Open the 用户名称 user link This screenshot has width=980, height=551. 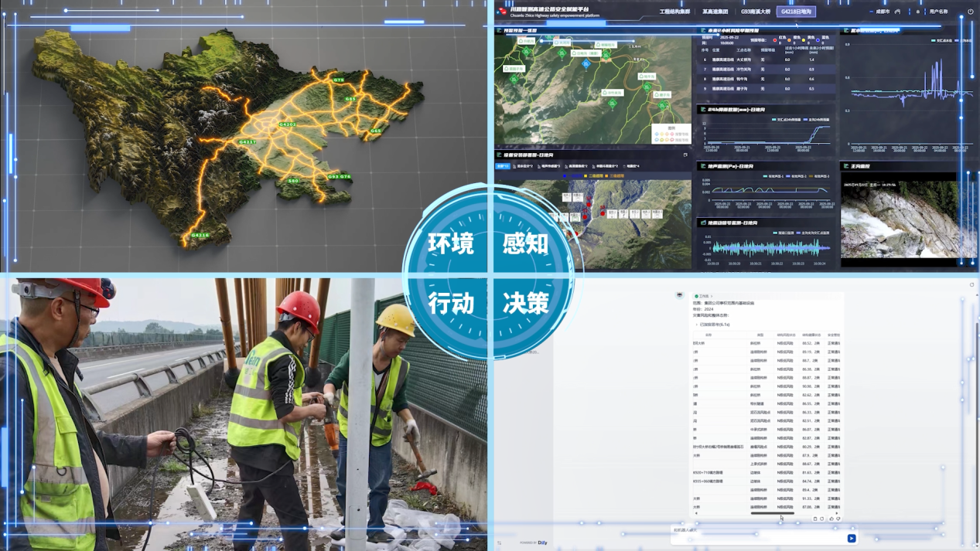tap(938, 12)
